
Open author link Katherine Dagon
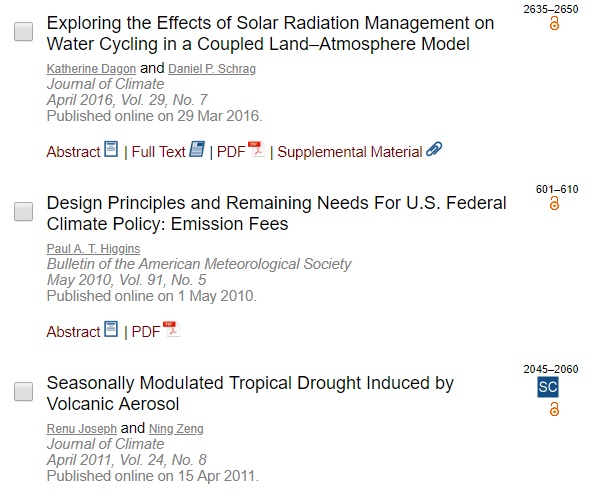(91, 69)
